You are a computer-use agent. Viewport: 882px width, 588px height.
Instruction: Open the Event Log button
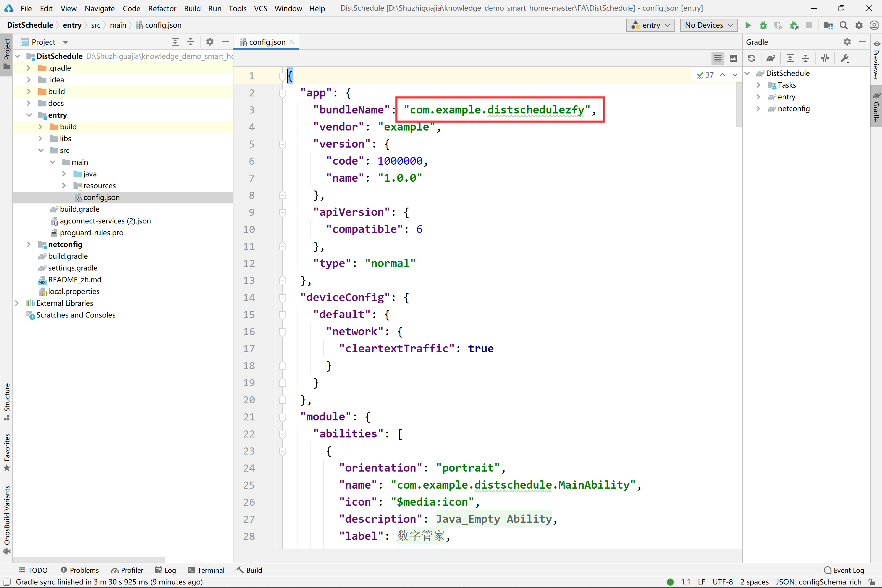pyautogui.click(x=844, y=570)
